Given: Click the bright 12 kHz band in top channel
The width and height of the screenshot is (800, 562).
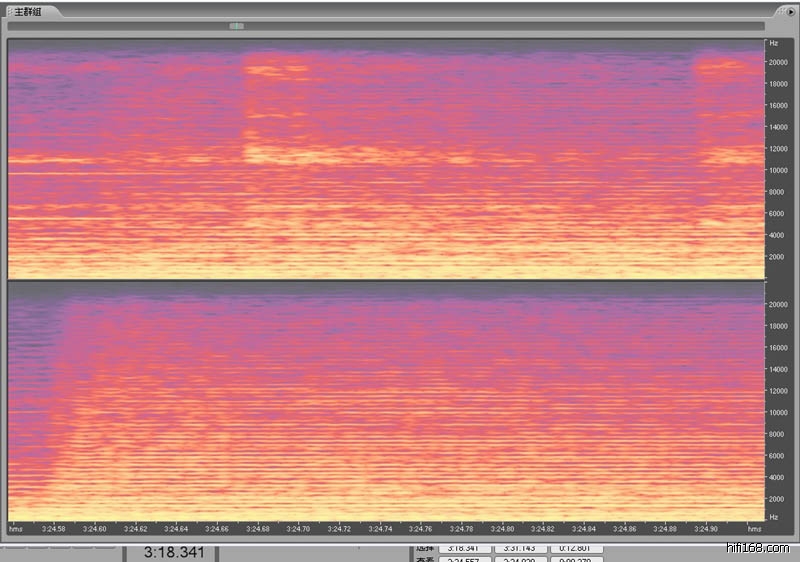Looking at the screenshot, I should 300,155.
